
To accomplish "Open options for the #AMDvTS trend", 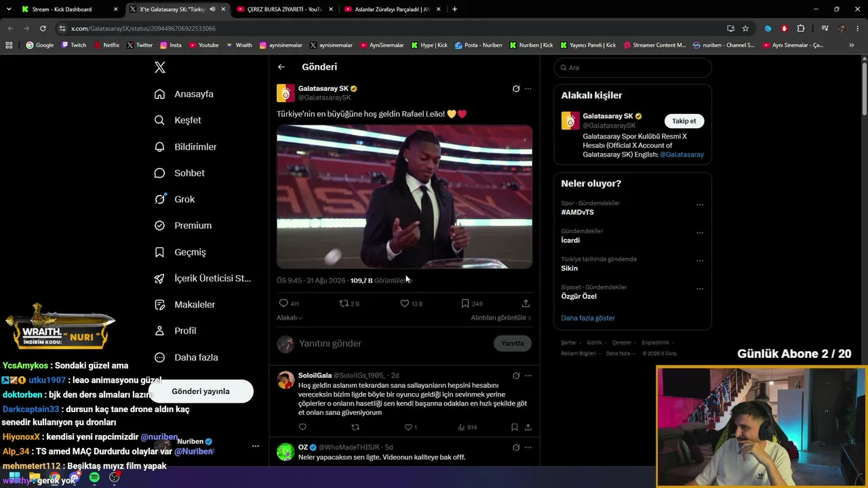I will pyautogui.click(x=700, y=205).
